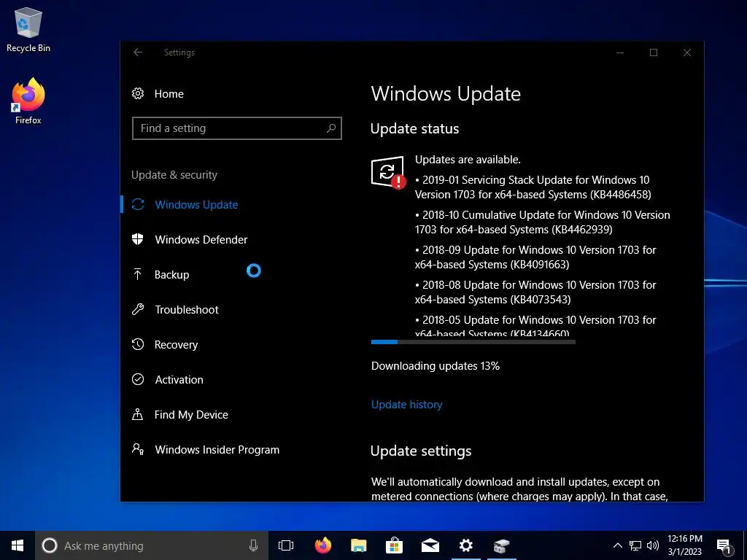Click the Find My Device person icon
747x560 pixels.
pos(138,414)
